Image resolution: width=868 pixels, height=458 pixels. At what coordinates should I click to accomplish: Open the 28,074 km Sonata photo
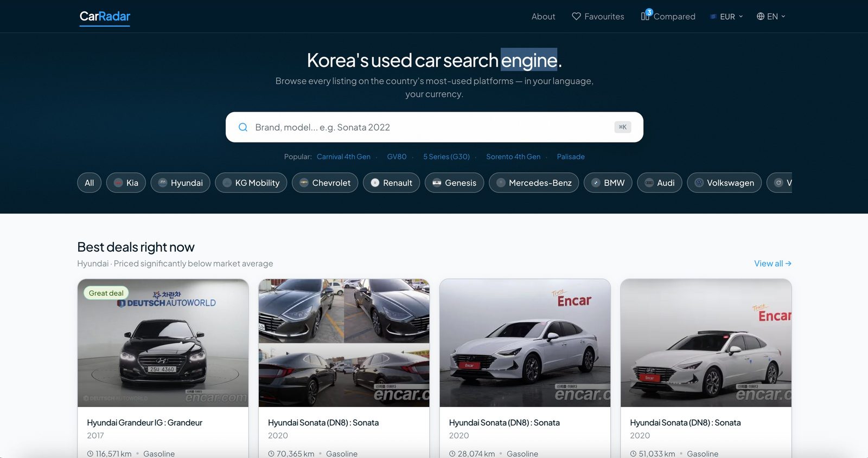coord(525,343)
